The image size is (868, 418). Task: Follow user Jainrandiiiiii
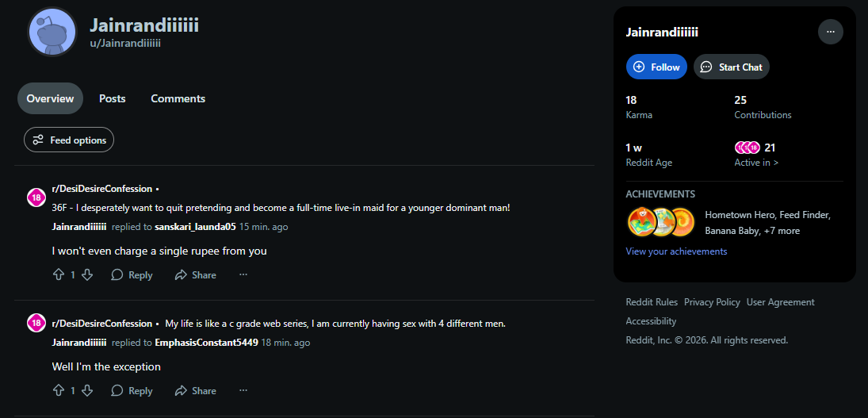coord(656,67)
